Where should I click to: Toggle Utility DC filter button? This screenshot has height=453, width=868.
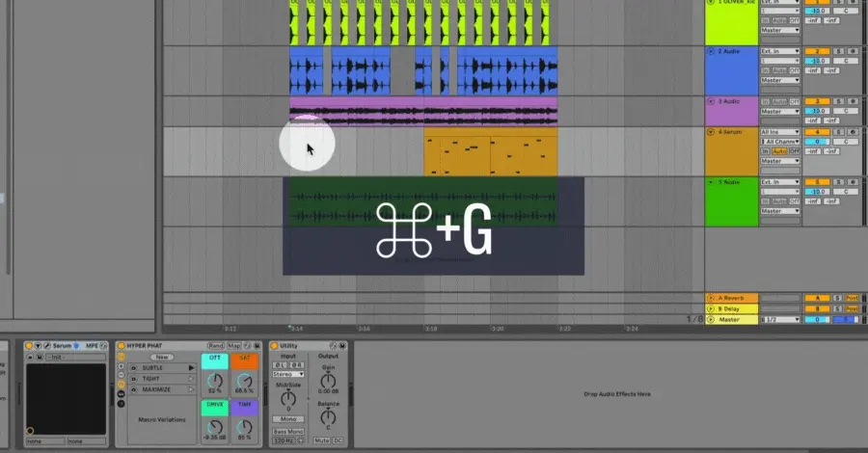pyautogui.click(x=338, y=440)
